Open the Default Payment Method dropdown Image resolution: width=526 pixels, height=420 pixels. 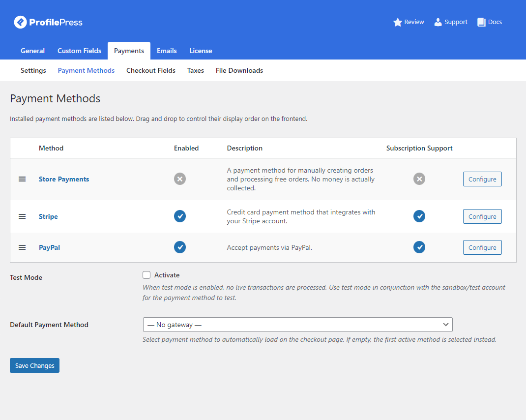[297, 325]
